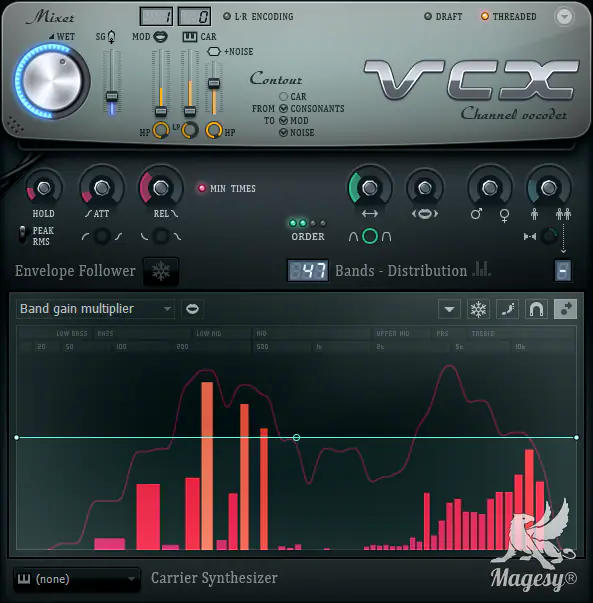Flip the PEAK / RMS switch
Screen dimensions: 593x603
click(23, 235)
